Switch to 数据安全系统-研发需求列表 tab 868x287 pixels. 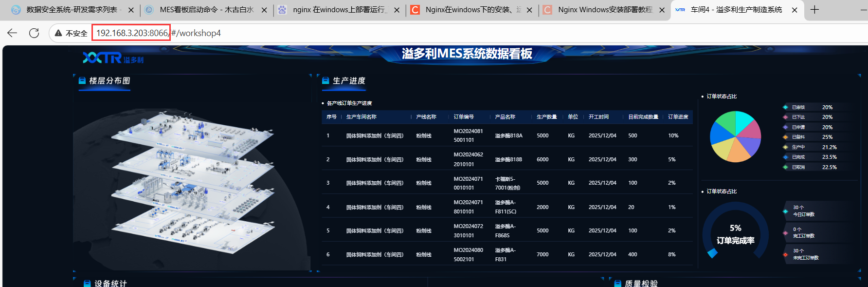click(x=72, y=10)
